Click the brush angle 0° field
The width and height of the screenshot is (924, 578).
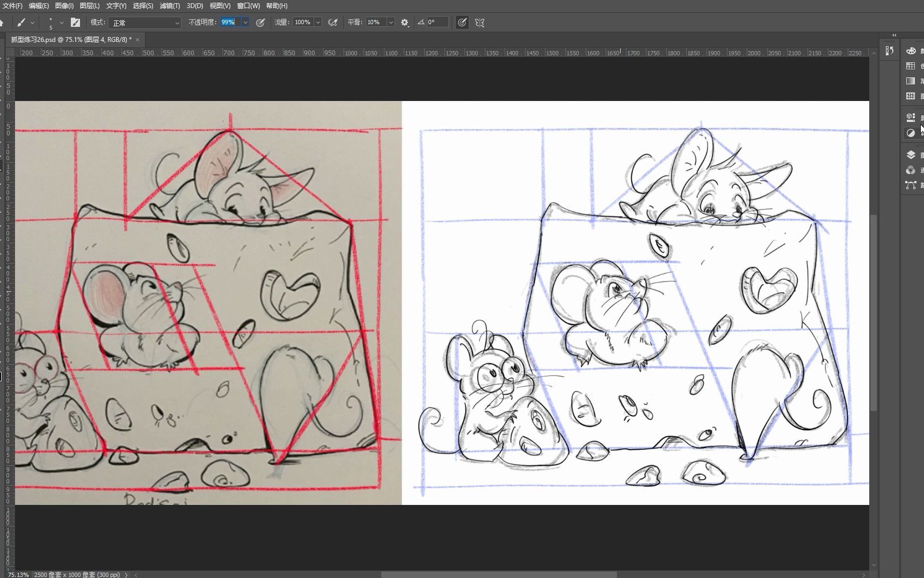point(438,23)
